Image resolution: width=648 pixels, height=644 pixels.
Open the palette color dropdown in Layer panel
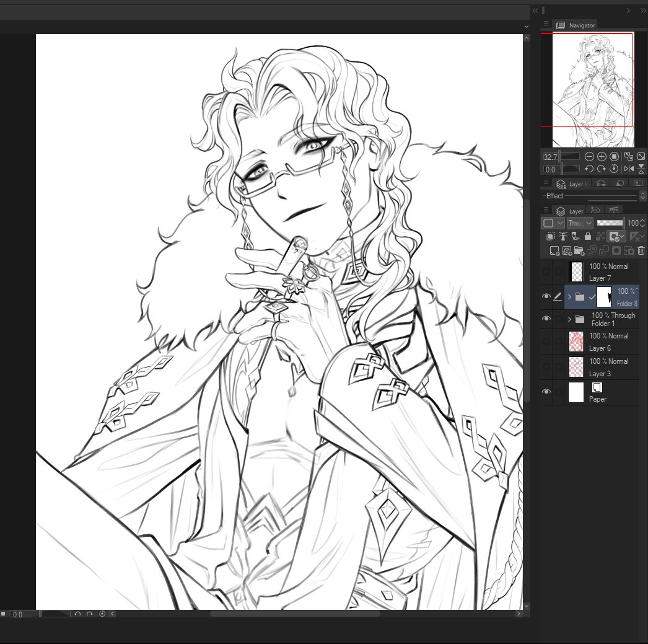(553, 223)
